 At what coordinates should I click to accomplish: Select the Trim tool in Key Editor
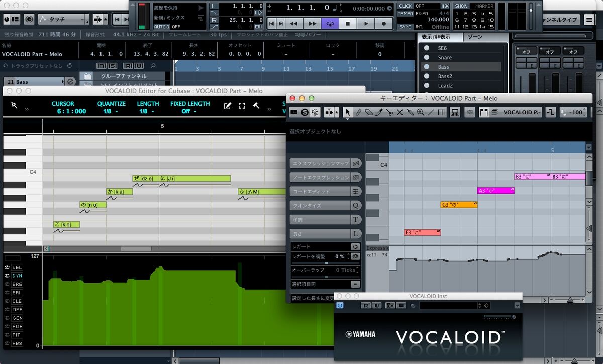pyautogui.click(x=379, y=113)
